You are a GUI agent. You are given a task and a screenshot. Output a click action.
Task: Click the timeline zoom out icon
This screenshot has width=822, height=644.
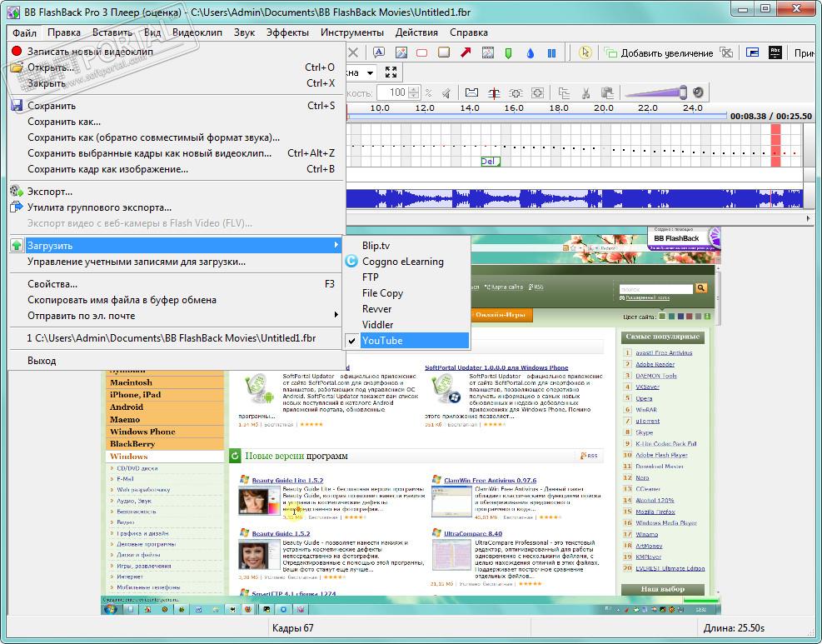click(x=516, y=93)
